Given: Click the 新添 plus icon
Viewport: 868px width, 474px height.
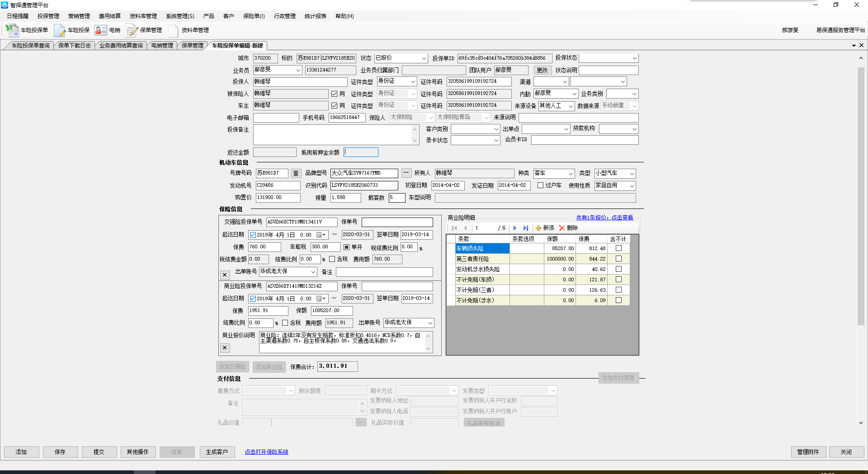Looking at the screenshot, I should (x=538, y=228).
